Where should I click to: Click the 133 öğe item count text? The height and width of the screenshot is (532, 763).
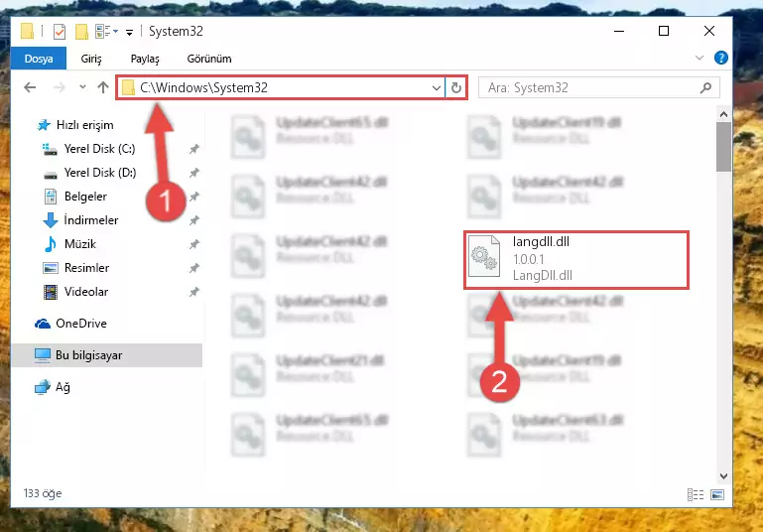[43, 493]
